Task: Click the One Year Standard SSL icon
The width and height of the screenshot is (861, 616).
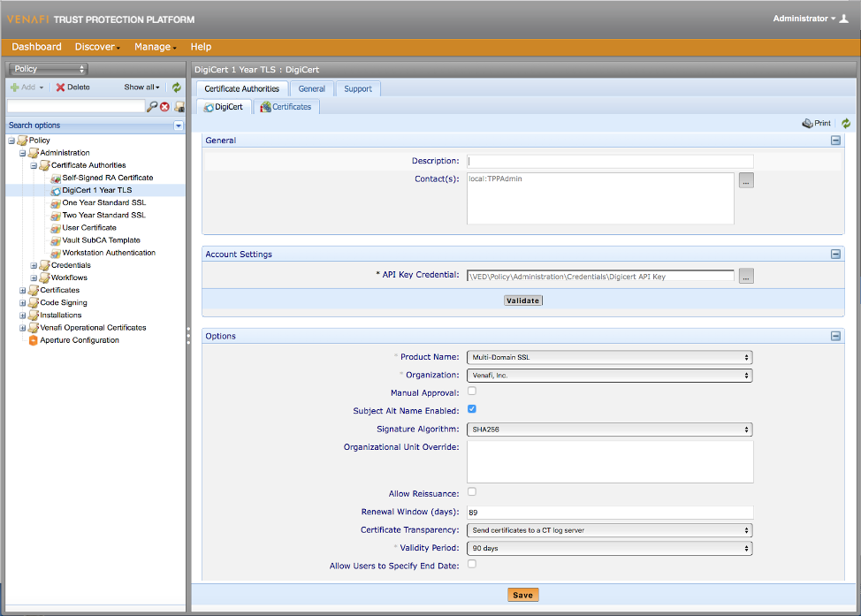Action: (x=56, y=203)
